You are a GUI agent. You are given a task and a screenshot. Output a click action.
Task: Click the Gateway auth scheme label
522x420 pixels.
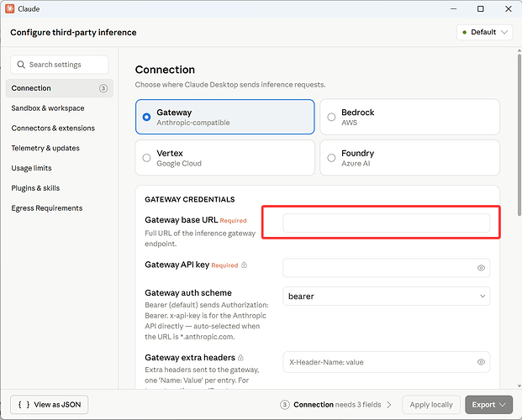[x=188, y=293]
